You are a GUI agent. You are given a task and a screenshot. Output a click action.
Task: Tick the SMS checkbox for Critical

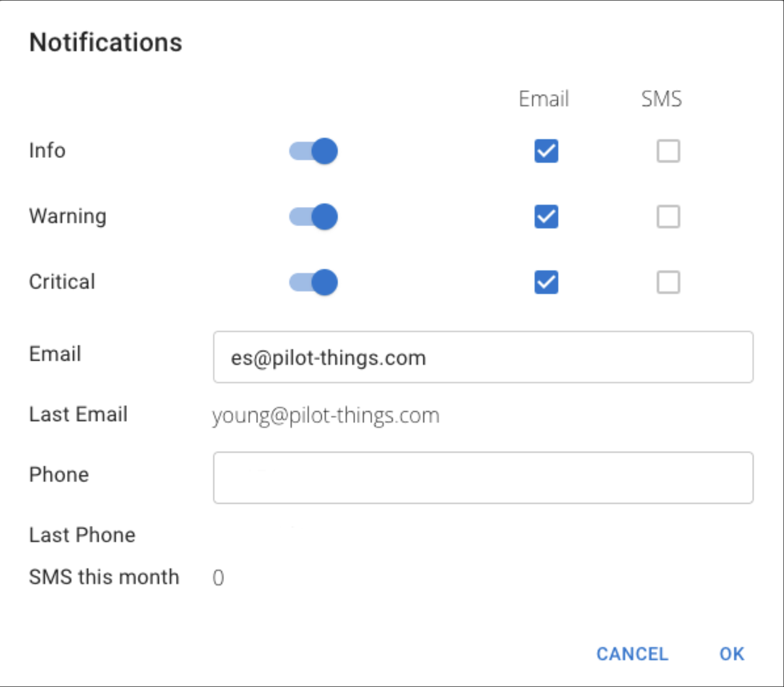pyautogui.click(x=668, y=282)
